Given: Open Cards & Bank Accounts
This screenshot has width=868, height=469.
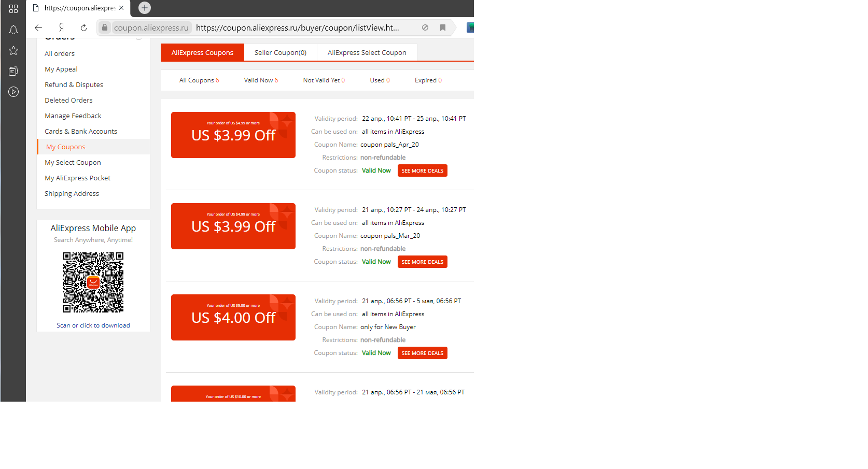Looking at the screenshot, I should tap(81, 131).
